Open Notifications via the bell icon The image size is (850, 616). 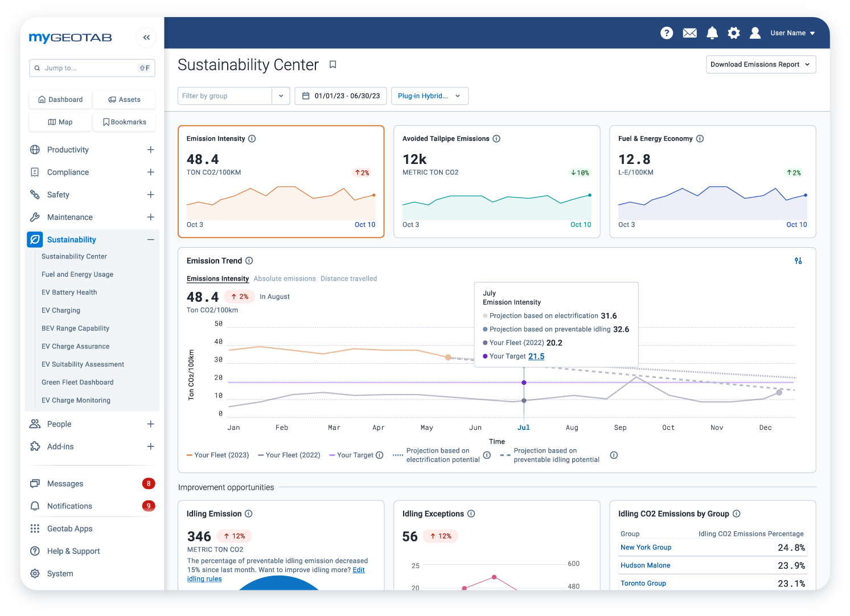pos(712,32)
